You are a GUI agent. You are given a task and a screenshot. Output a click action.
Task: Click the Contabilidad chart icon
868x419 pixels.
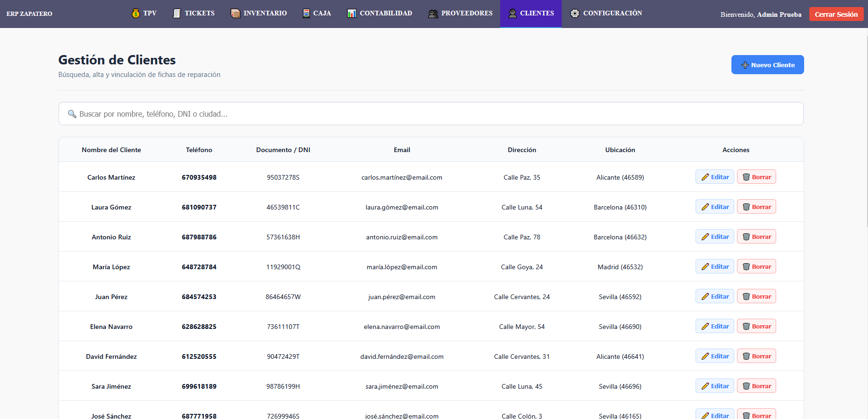pyautogui.click(x=352, y=14)
